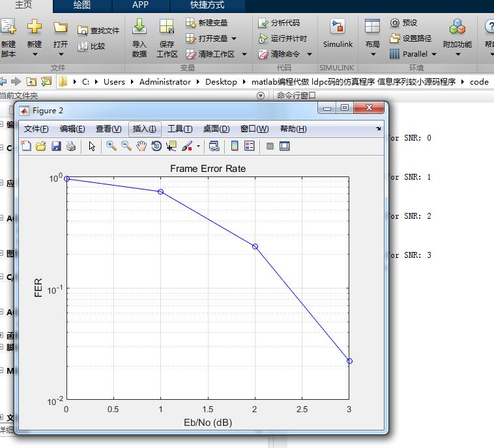Open Edit (编辑) menu in Figure 2

click(72, 129)
